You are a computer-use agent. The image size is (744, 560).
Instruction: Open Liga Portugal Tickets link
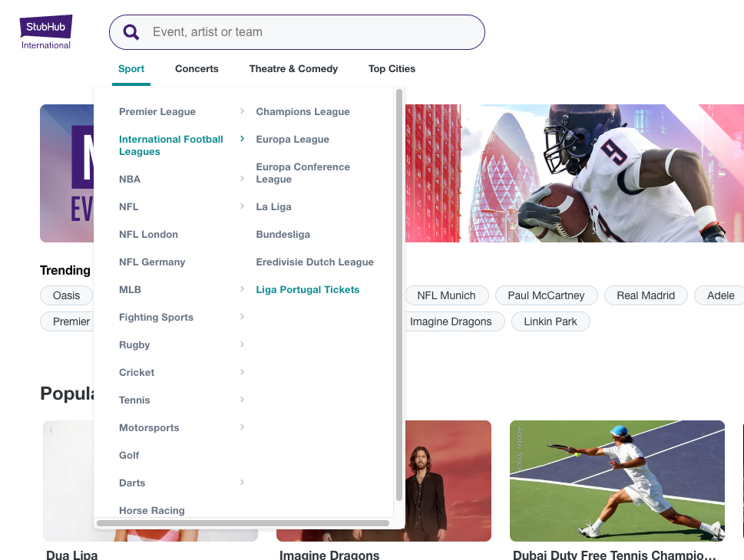point(307,290)
